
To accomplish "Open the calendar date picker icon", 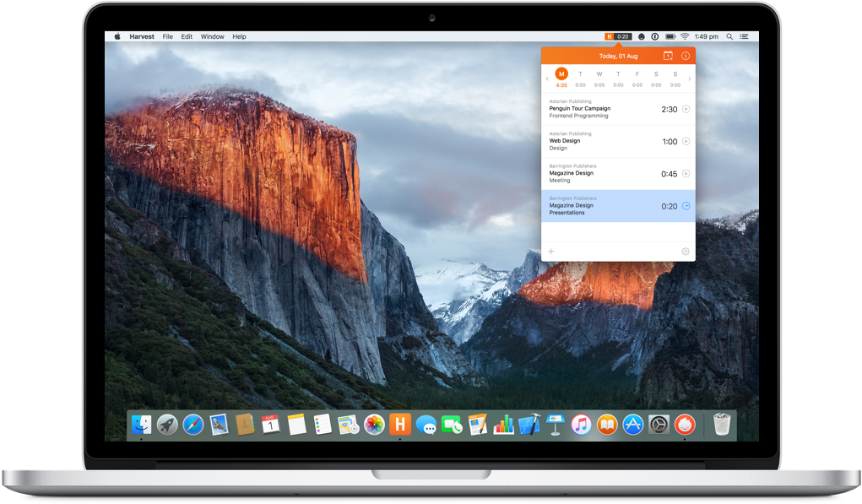I will tap(668, 56).
